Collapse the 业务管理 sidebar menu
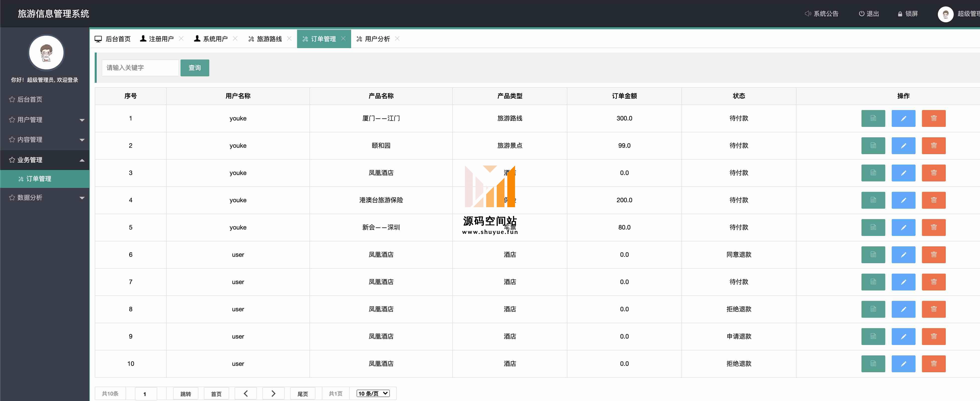This screenshot has height=401, width=980. 45,160
